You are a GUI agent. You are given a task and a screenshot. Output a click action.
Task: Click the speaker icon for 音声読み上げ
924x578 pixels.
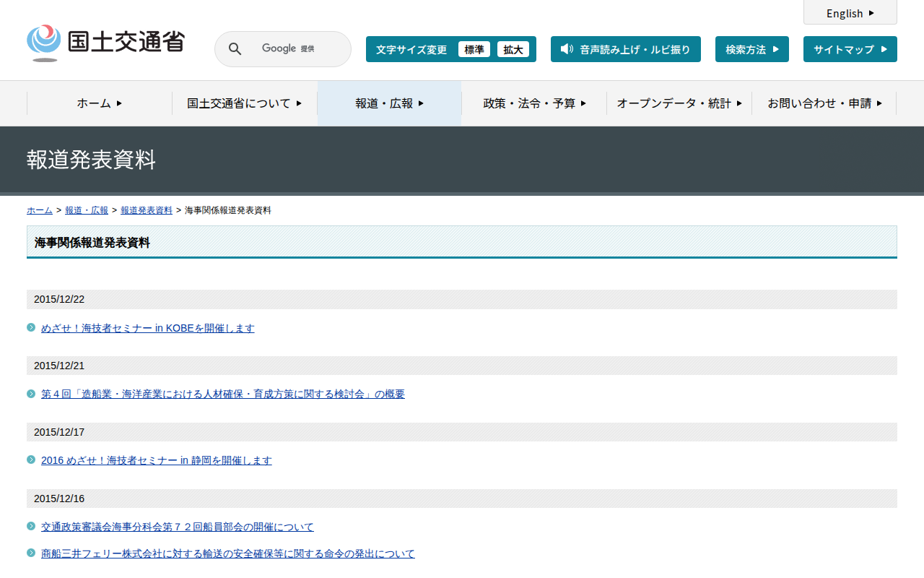tap(567, 49)
